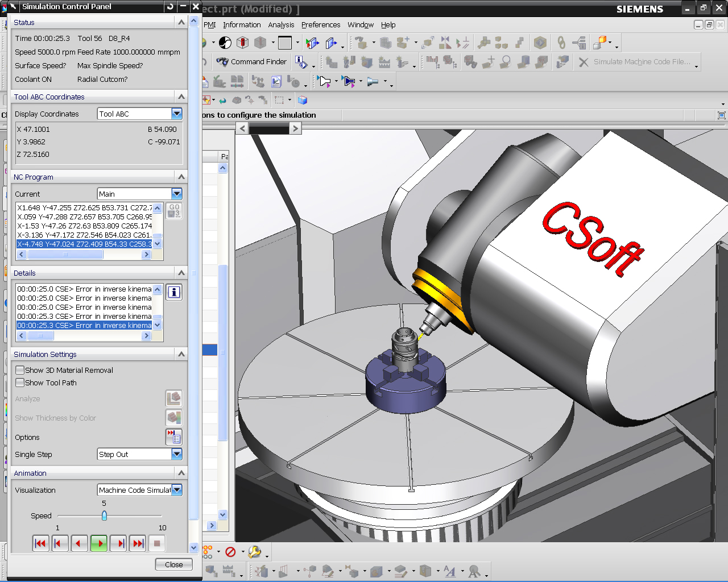Close the Simulation Control Panel via Close button
The height and width of the screenshot is (582, 728).
[x=174, y=564]
